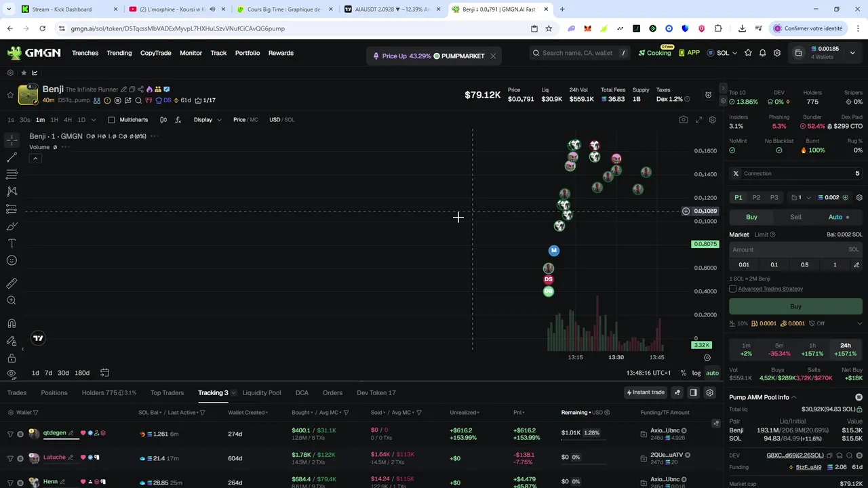This screenshot has height=488, width=868.
Task: Toggle all drawings visibility eye icon
Action: [12, 374]
